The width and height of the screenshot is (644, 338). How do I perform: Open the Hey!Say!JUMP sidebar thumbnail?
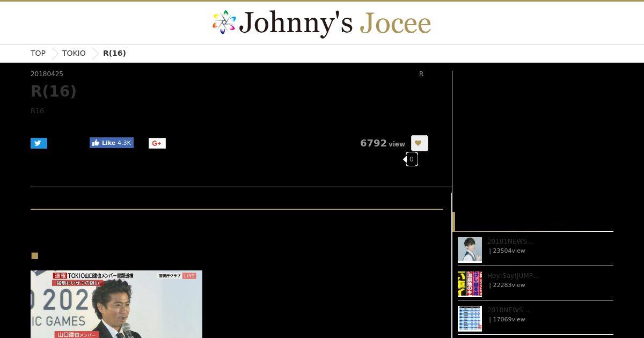pos(470,284)
